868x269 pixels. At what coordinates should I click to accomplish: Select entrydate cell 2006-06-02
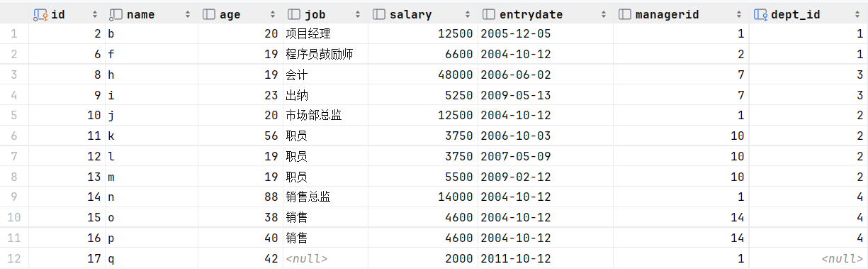pos(545,75)
